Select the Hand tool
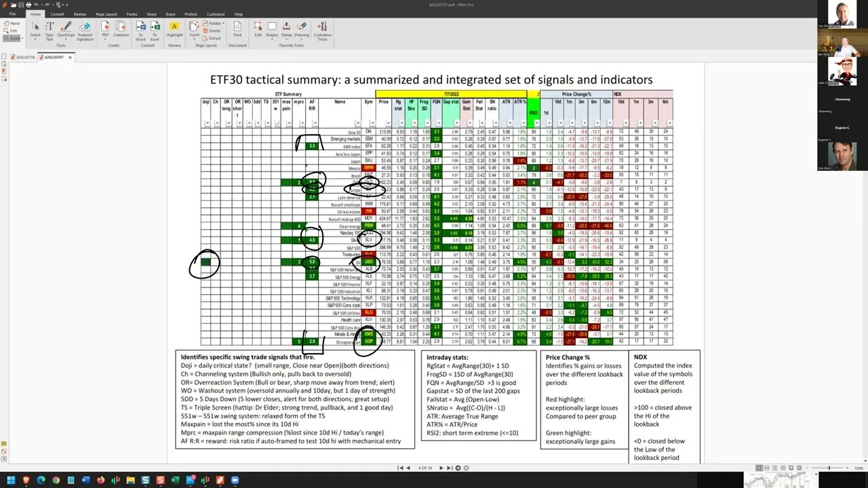Screen dimensions: 868x488 (x=11, y=24)
